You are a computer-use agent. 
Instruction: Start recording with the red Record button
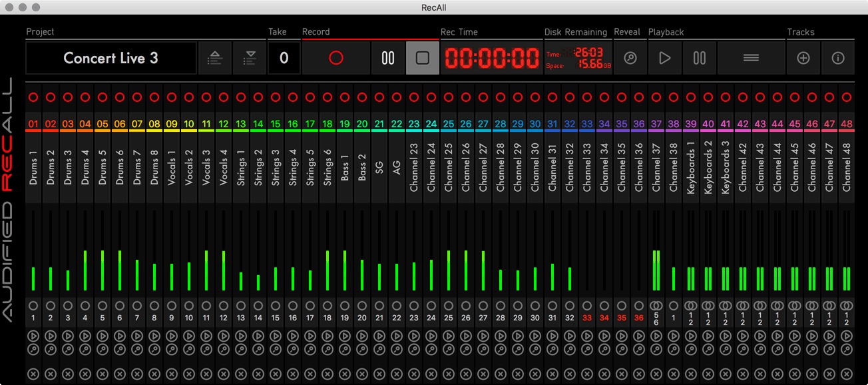pyautogui.click(x=336, y=58)
